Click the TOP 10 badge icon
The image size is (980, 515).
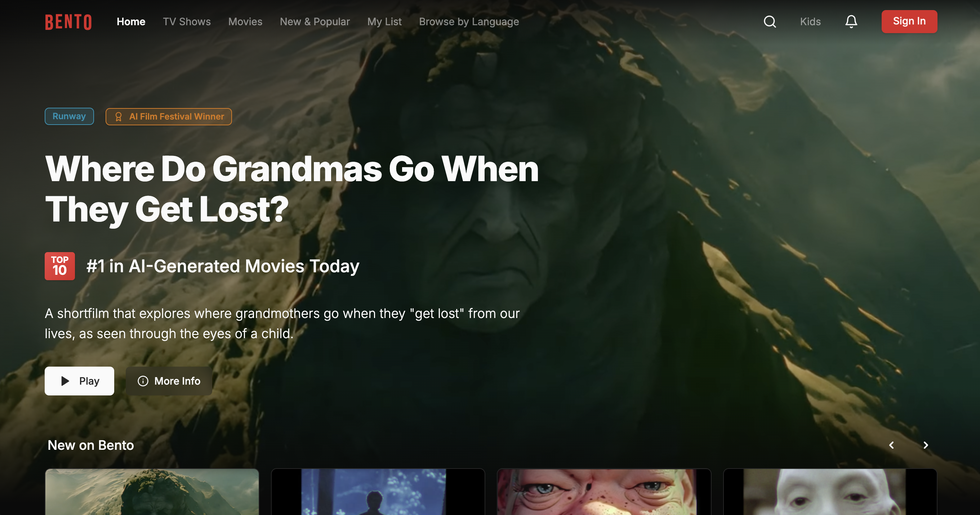click(60, 266)
